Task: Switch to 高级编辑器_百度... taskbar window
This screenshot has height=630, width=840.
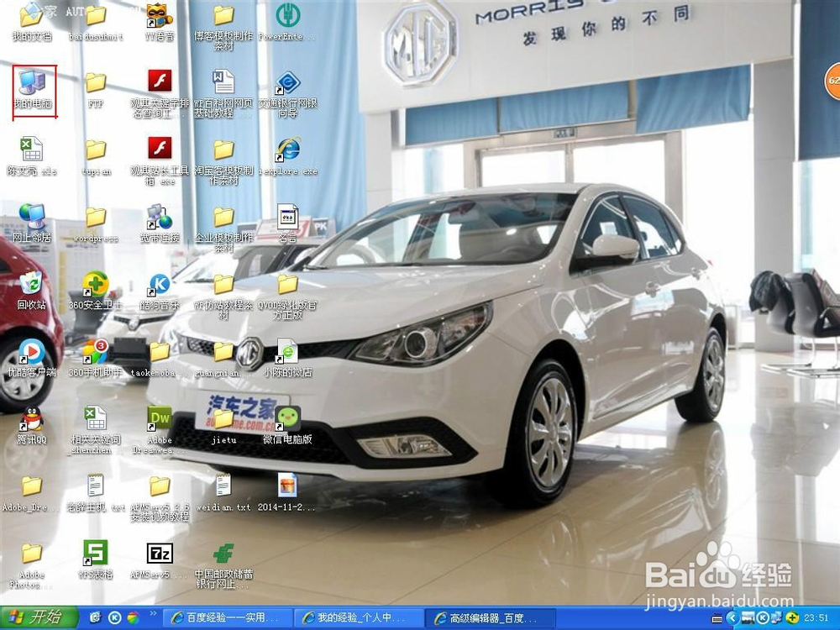Action: (491, 618)
